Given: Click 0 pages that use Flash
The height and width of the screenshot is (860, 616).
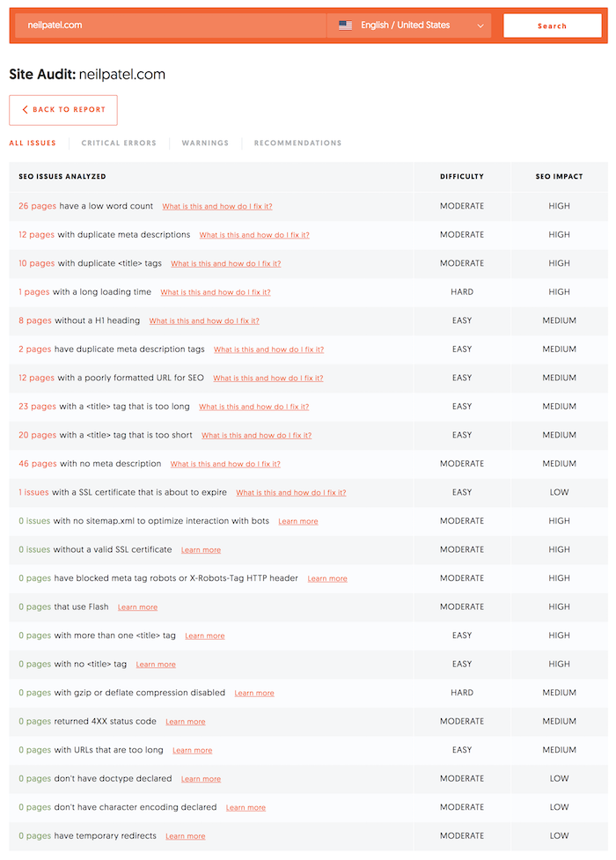Looking at the screenshot, I should pos(34,606).
